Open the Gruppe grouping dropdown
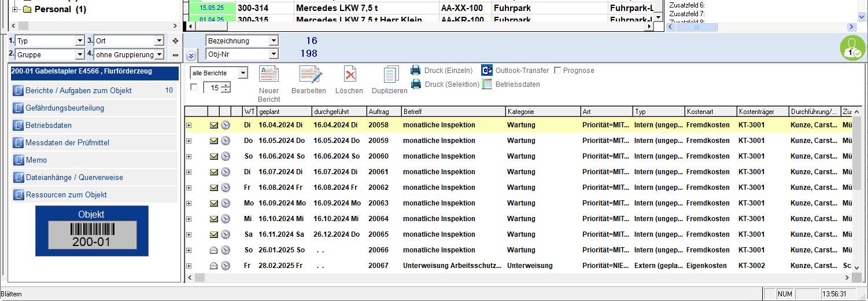This screenshot has height=301, width=868. [80, 55]
